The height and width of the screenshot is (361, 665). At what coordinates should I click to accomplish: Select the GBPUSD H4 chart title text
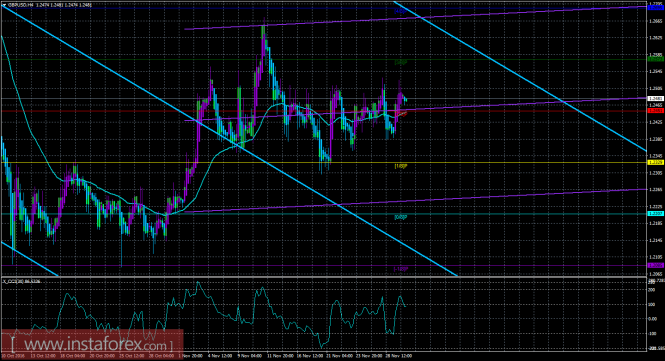17,5
